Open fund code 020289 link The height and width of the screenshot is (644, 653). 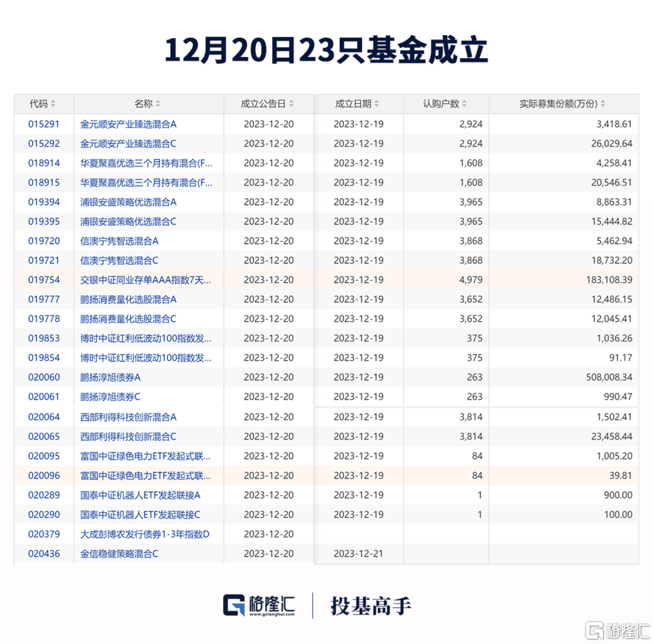click(44, 495)
